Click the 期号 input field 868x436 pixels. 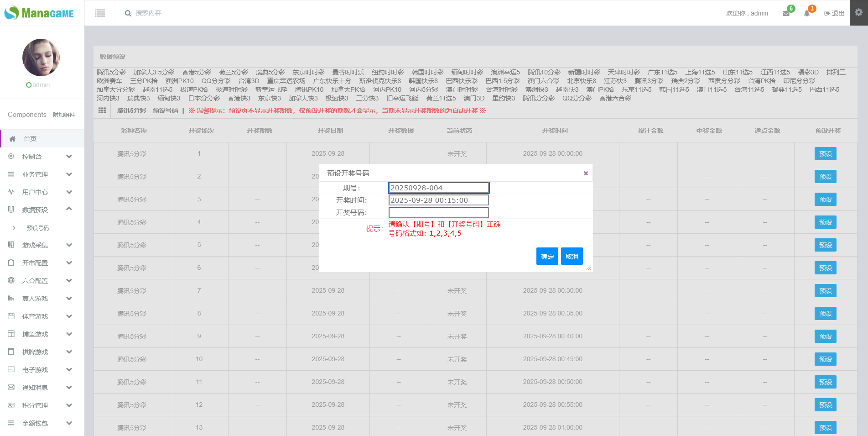[x=438, y=188]
